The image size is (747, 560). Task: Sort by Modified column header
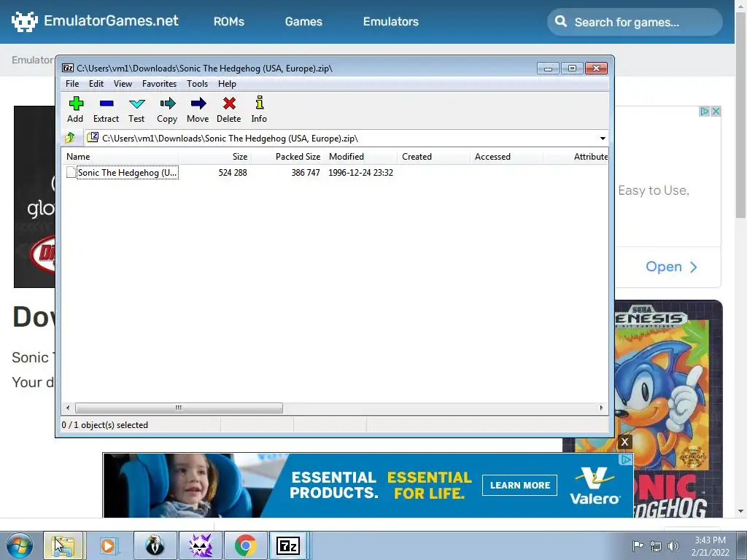click(x=361, y=157)
